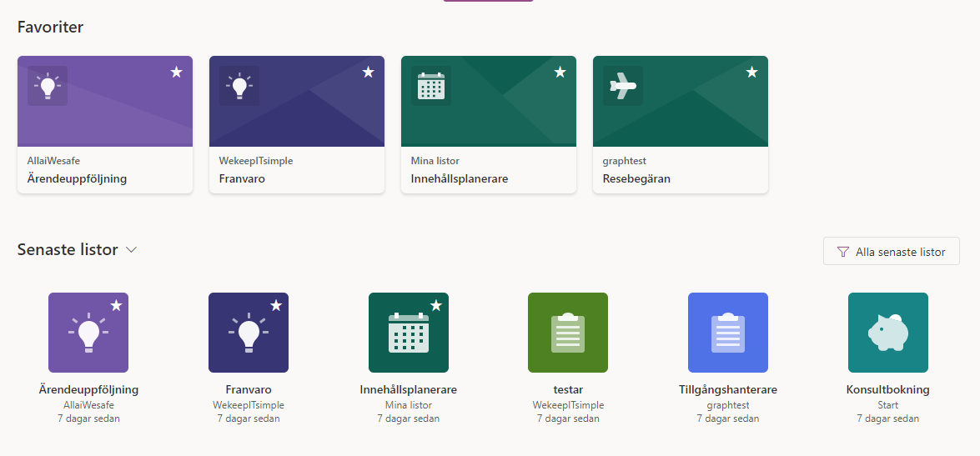Toggle the star on Resebegäran card

click(x=751, y=73)
